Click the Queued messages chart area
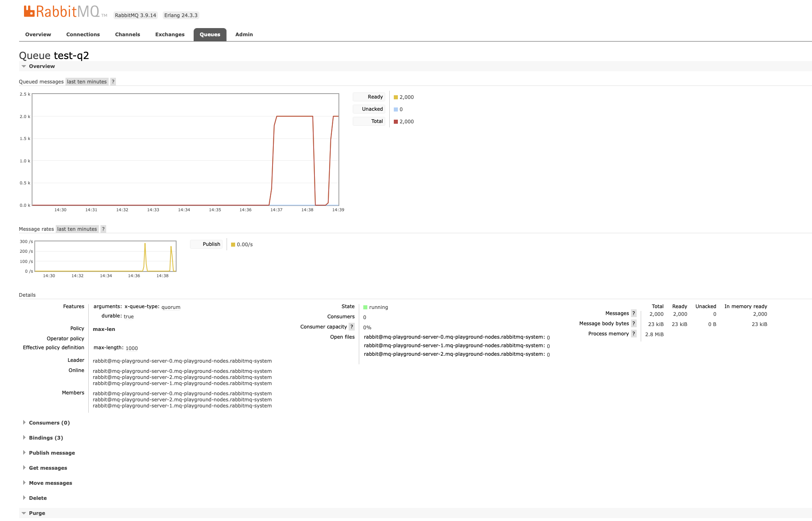The height and width of the screenshot is (521, 812). pos(186,150)
